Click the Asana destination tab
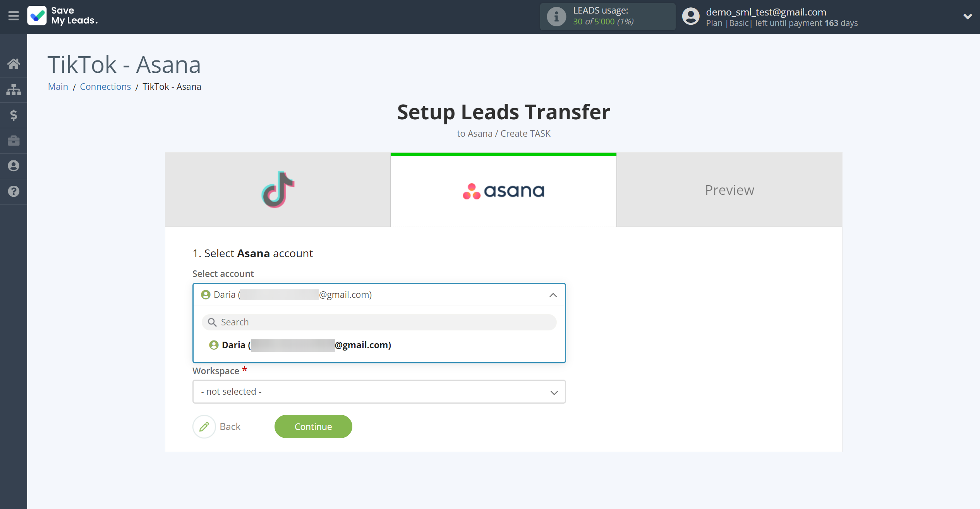The width and height of the screenshot is (980, 509). click(504, 190)
